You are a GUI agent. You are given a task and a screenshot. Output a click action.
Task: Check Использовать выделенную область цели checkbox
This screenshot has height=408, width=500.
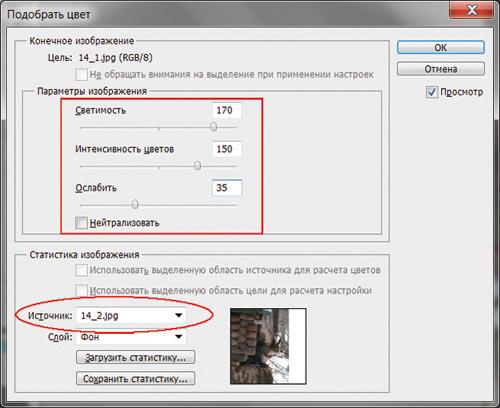(x=81, y=291)
